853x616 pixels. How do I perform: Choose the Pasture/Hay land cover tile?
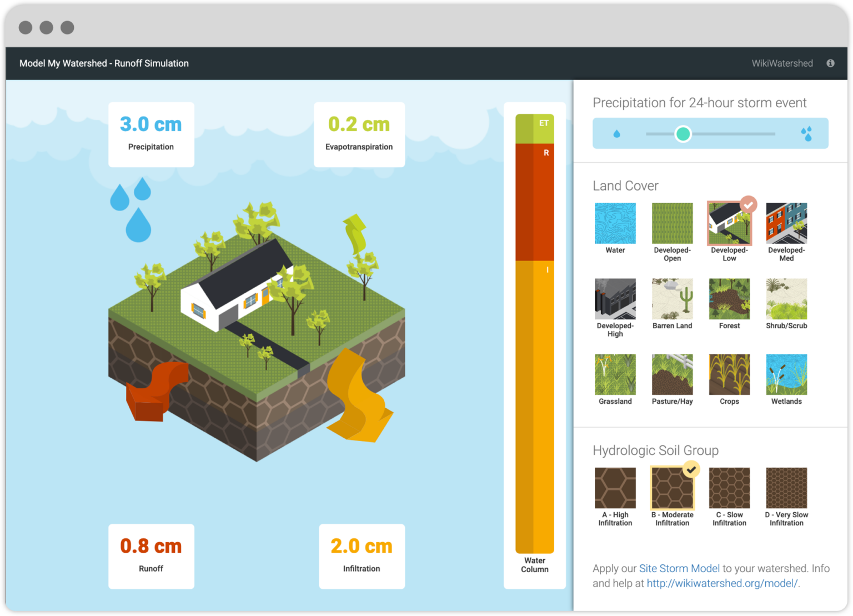click(x=672, y=374)
